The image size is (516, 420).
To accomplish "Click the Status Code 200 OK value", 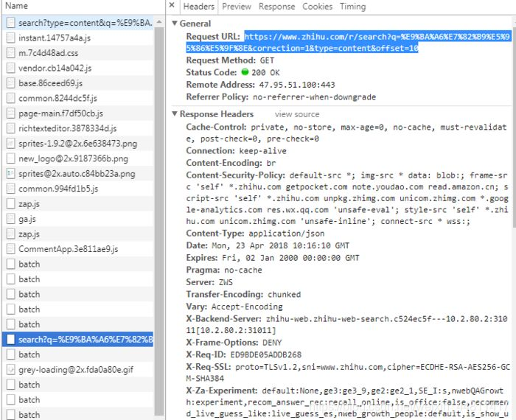I will tap(265, 72).
